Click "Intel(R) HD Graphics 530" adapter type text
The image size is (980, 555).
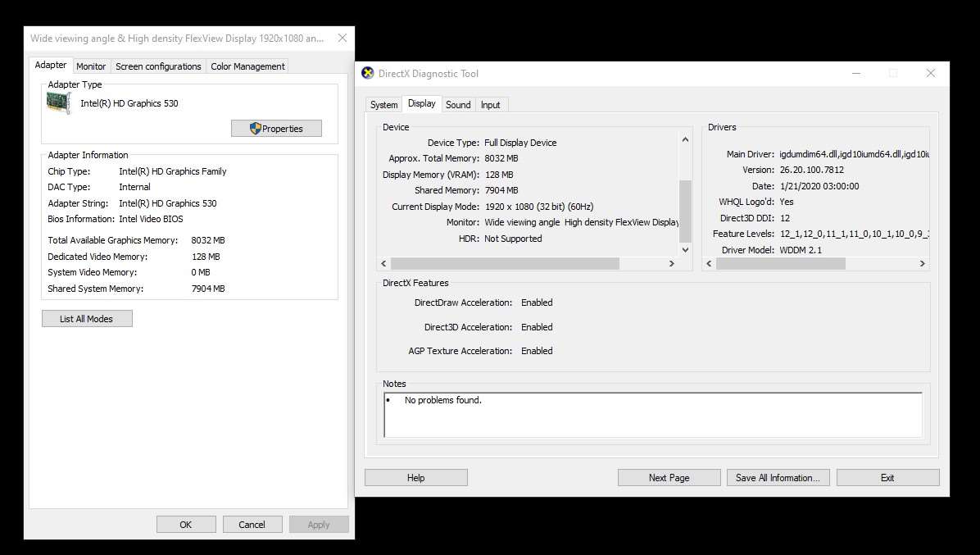129,103
